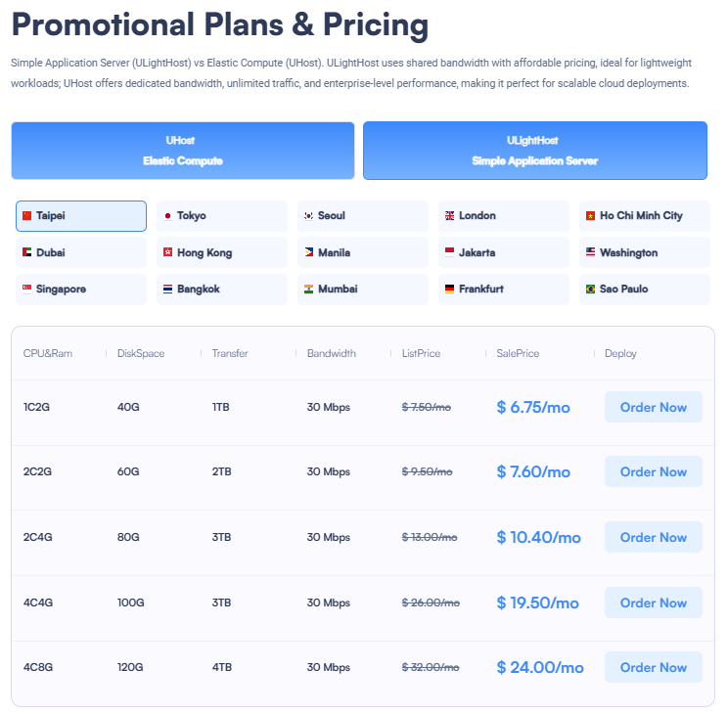Select the Tokyo flag icon
Image resolution: width=728 pixels, height=714 pixels.
pyautogui.click(x=167, y=216)
